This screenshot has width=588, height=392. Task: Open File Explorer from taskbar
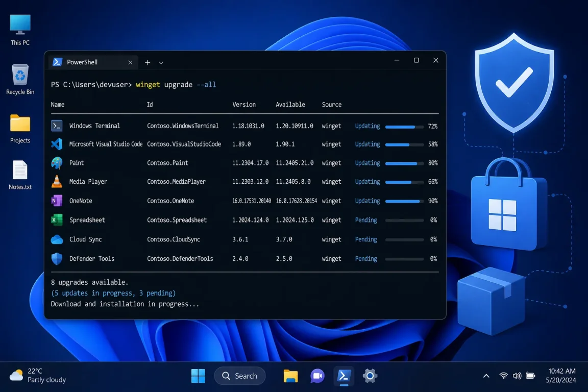point(290,376)
